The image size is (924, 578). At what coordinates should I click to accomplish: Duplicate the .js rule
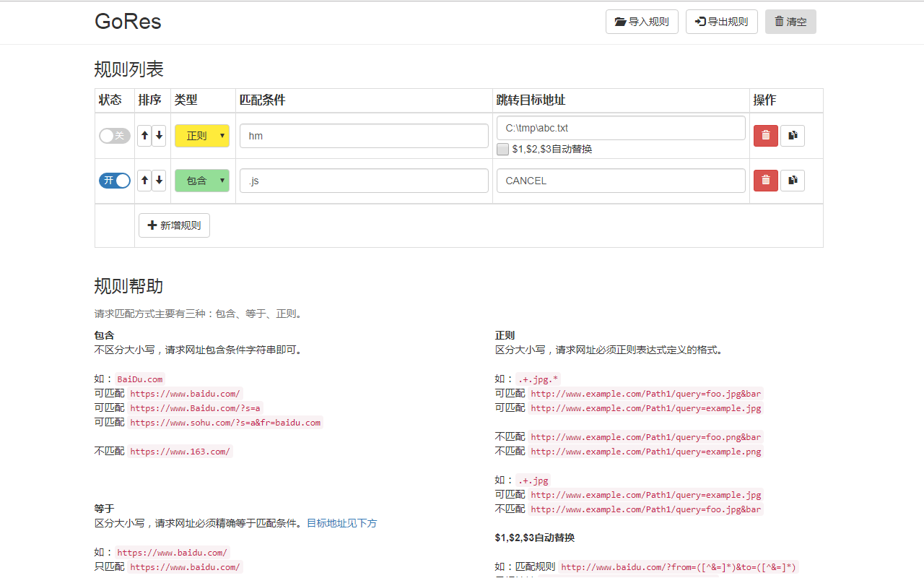coord(793,181)
